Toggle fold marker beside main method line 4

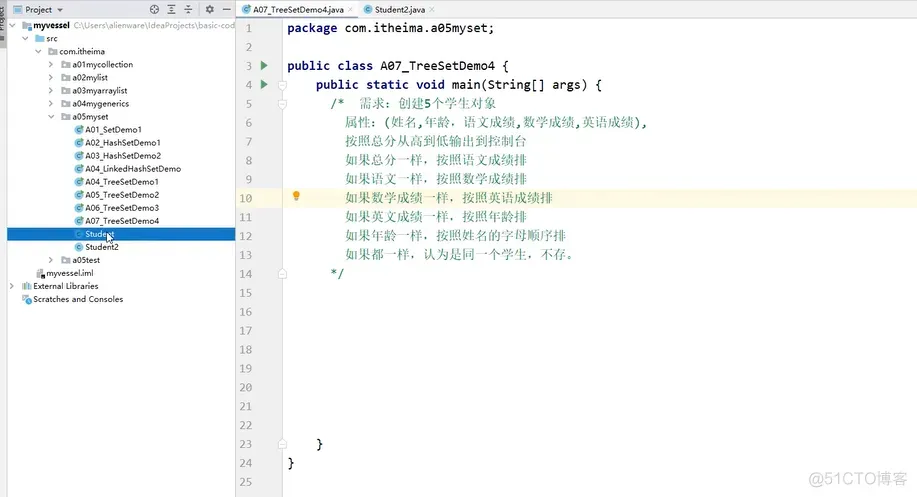pyautogui.click(x=282, y=85)
